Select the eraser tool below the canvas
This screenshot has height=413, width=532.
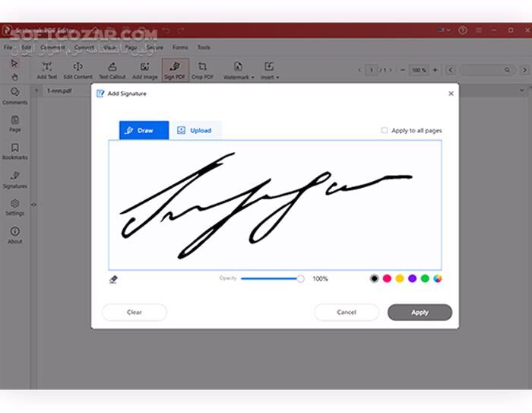113,279
